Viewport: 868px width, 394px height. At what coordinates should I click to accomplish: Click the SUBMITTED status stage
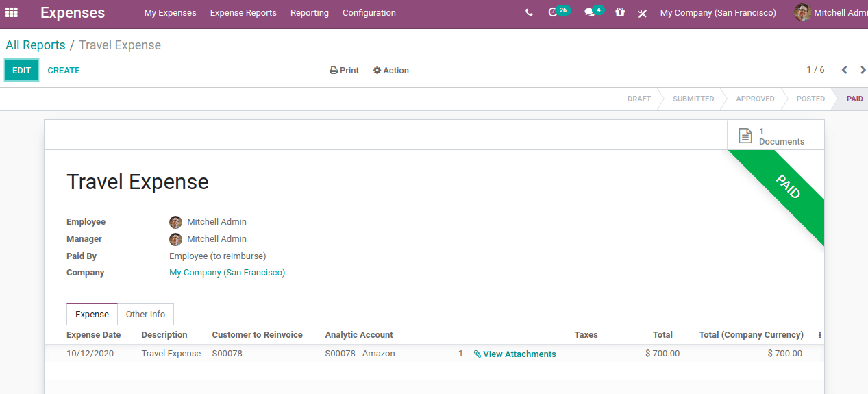coord(693,99)
